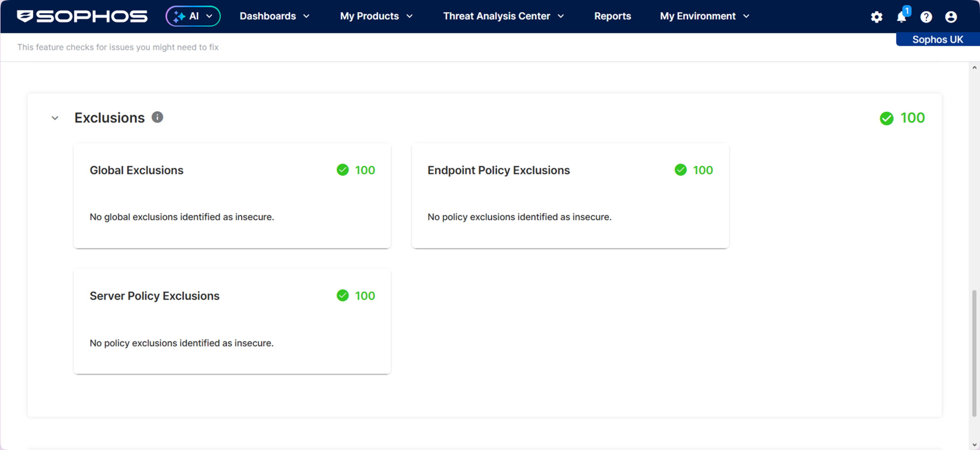Screen dimensions: 980x450
Task: Click the Sophos UK account label
Action: pyautogui.click(x=938, y=39)
